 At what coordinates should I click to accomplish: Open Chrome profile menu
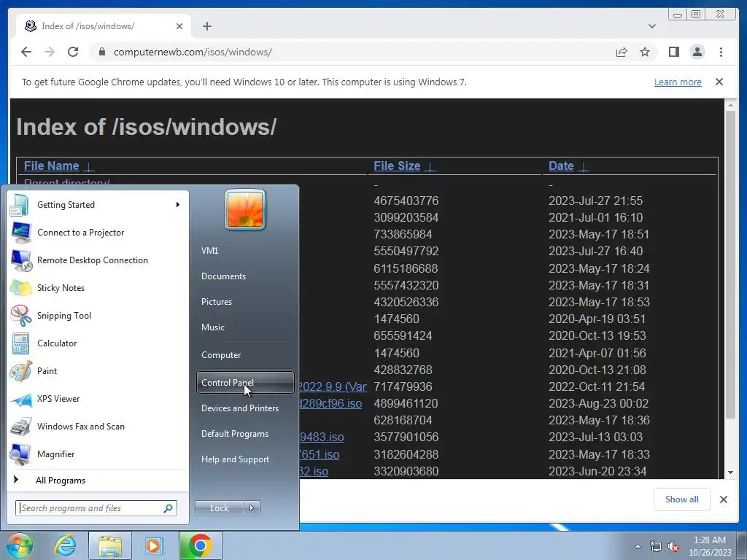coord(697,52)
